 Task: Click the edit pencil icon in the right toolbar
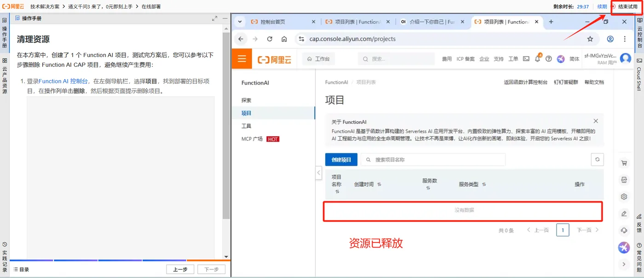coord(624,214)
